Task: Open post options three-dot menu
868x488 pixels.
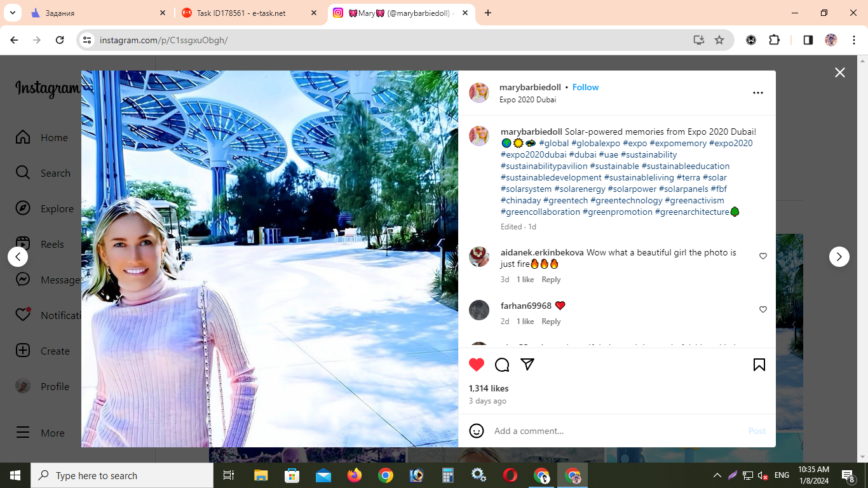Action: [758, 93]
